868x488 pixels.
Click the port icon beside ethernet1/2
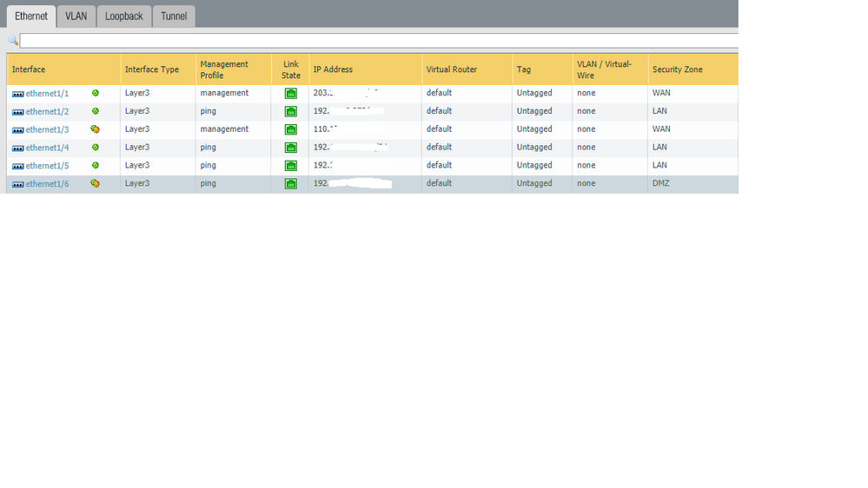(x=17, y=112)
